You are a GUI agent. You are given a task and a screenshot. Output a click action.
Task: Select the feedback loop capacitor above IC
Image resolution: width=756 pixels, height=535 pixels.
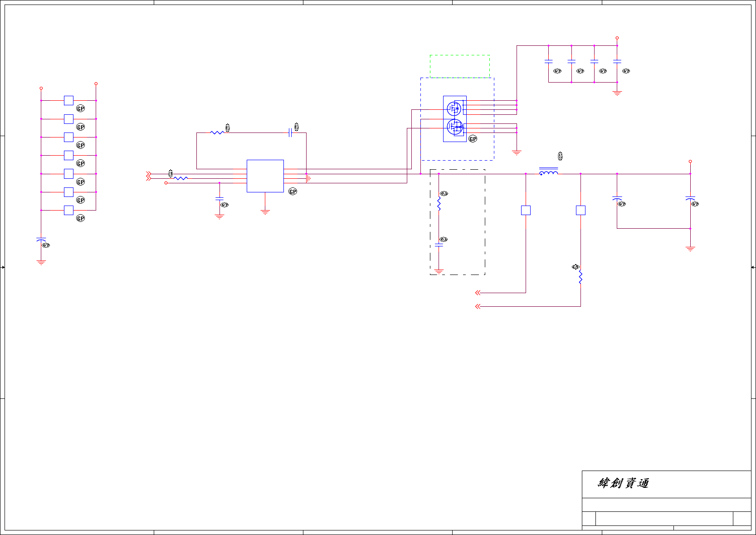click(290, 133)
